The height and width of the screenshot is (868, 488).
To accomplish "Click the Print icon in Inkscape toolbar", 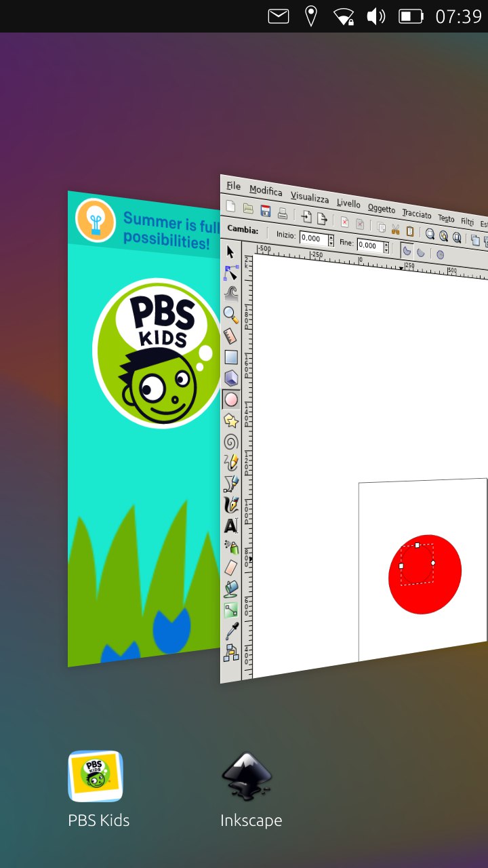I will point(283,214).
